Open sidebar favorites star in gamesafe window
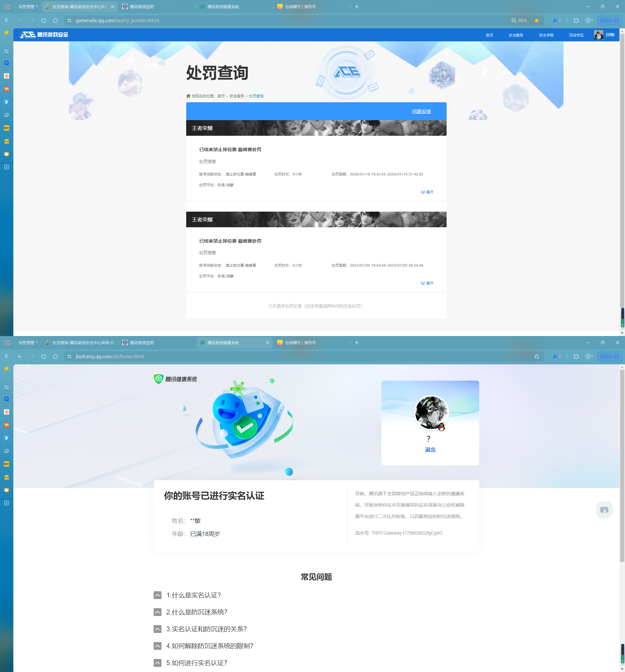The width and height of the screenshot is (625, 672). pos(7,33)
